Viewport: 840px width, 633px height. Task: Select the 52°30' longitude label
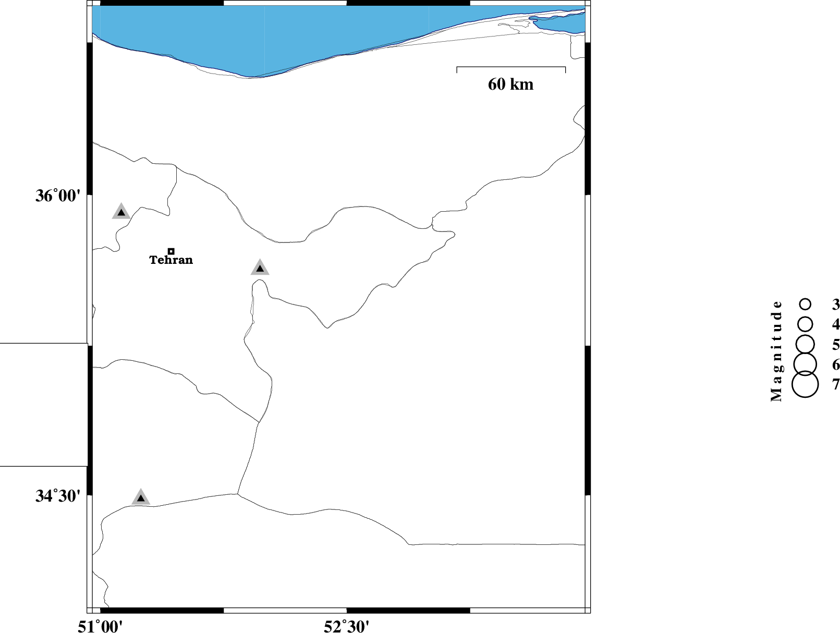[x=347, y=626]
